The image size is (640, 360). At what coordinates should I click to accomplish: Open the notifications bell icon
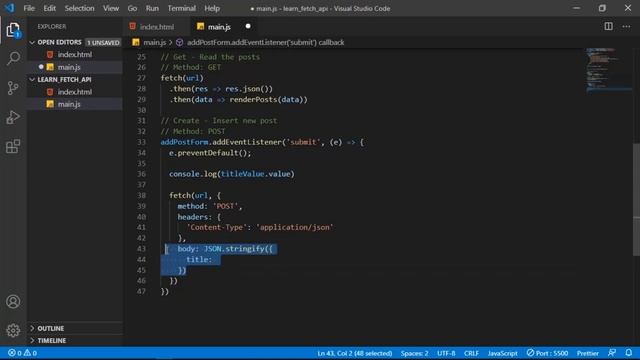click(629, 353)
